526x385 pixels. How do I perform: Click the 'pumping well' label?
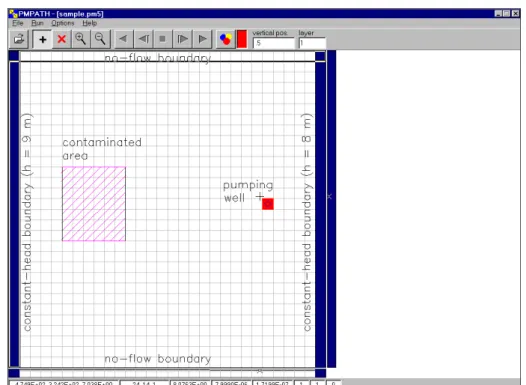[248, 191]
